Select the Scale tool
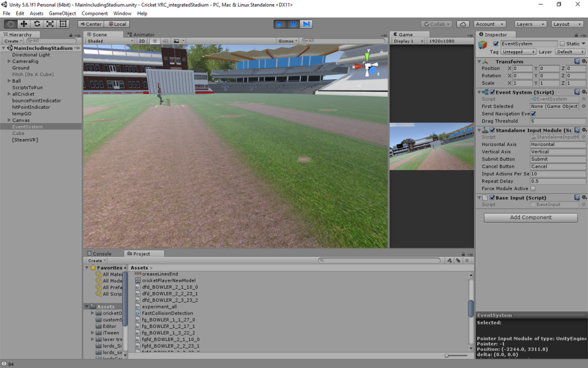588x368 pixels. pos(50,24)
